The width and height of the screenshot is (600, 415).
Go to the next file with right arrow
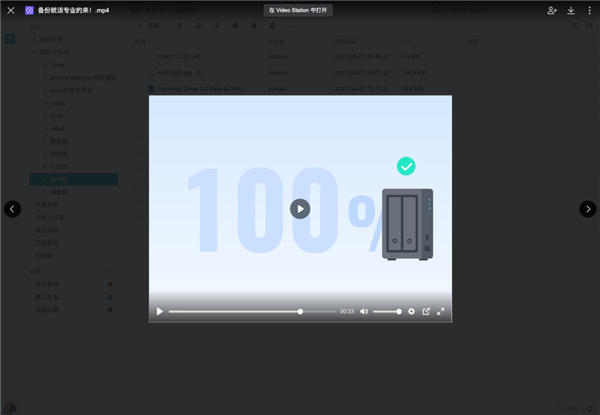pos(588,209)
